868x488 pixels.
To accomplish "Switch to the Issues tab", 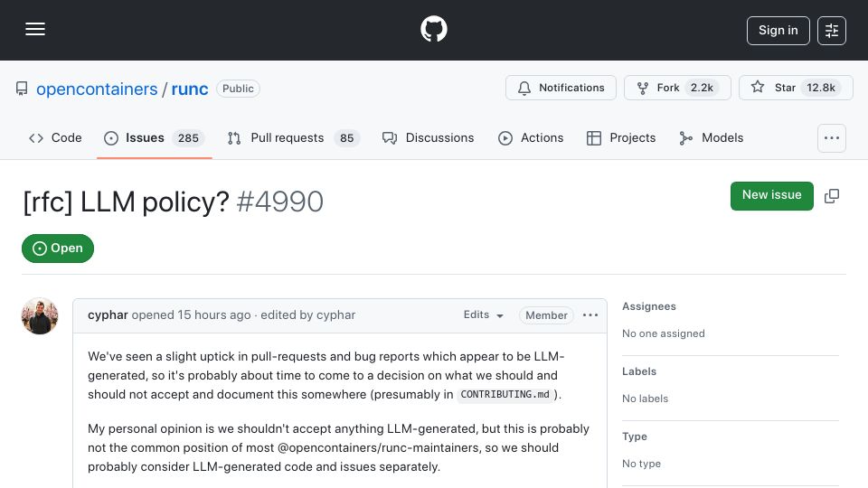I will pos(155,137).
